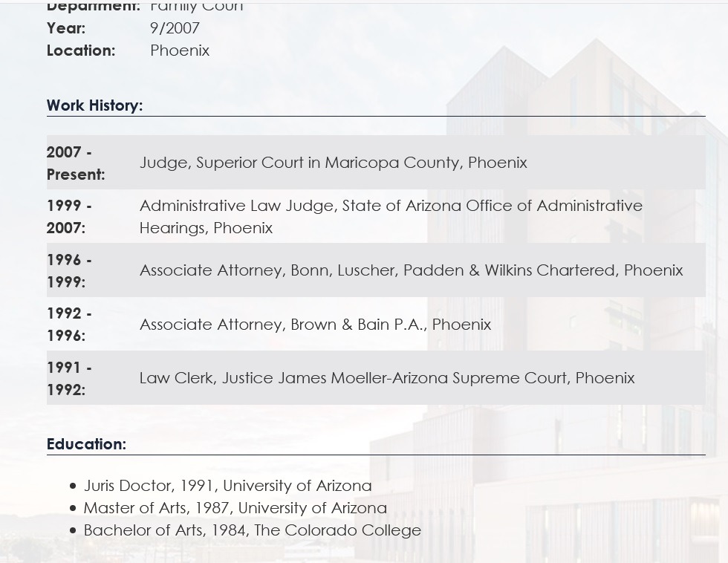Select the 1991 - 1992 date cell
Viewport: 728px width, 563px height.
pyautogui.click(x=69, y=378)
